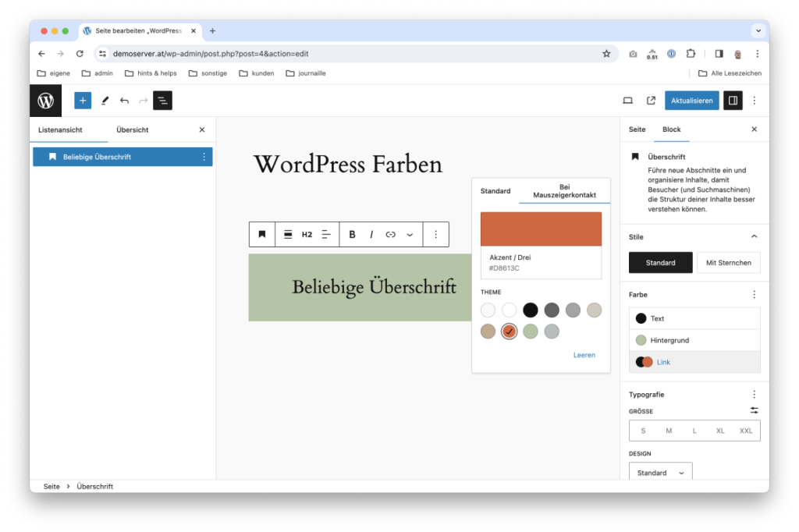Choose the Mit Sternchen style
The width and height of the screenshot is (799, 532).
728,262
